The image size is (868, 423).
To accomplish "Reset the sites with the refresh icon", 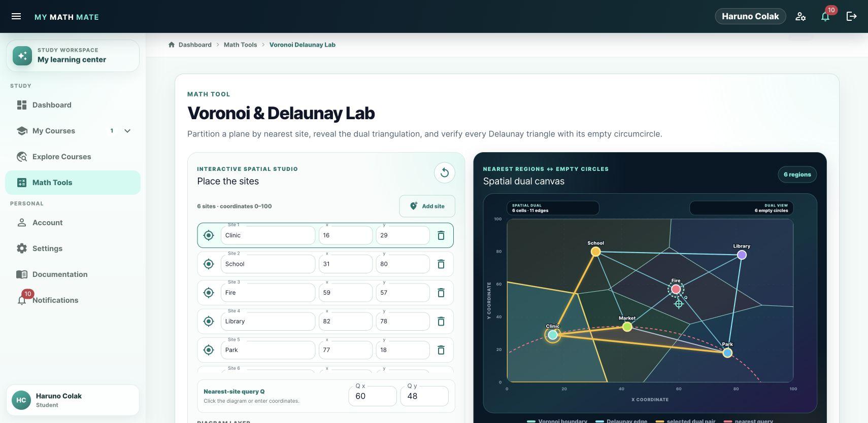I will click(445, 172).
